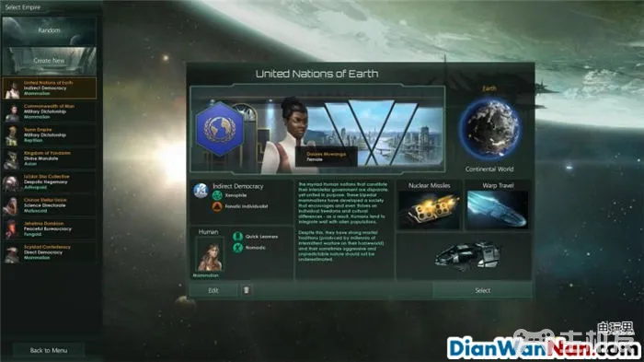Click the Warp Travel FTL image
Screen dimensions: 644x362
pos(498,209)
